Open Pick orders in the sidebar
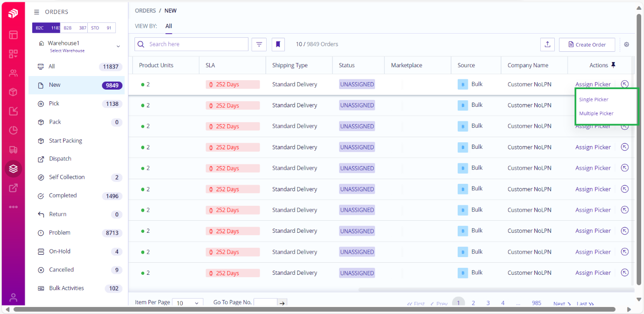The height and width of the screenshot is (314, 644). coord(77,104)
